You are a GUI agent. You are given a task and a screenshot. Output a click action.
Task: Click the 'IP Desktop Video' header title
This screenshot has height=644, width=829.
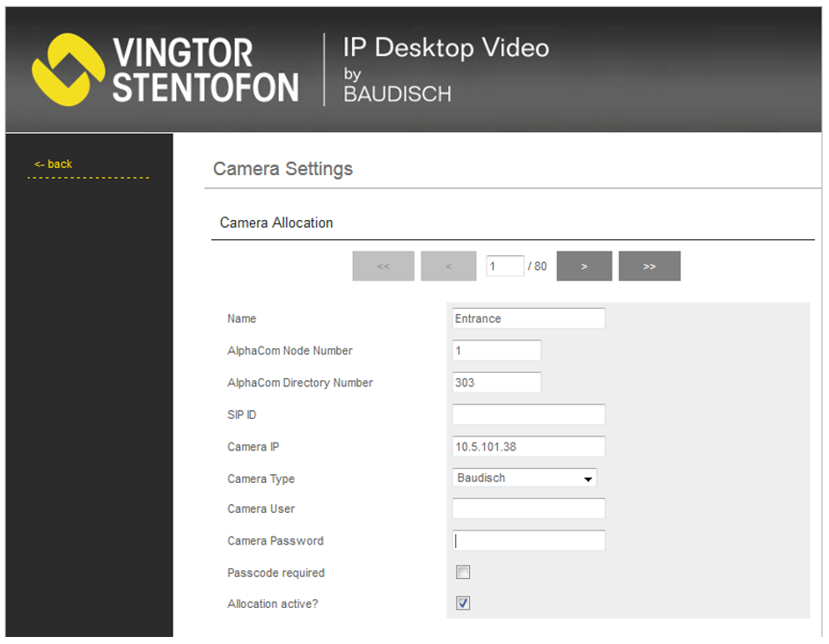click(446, 48)
